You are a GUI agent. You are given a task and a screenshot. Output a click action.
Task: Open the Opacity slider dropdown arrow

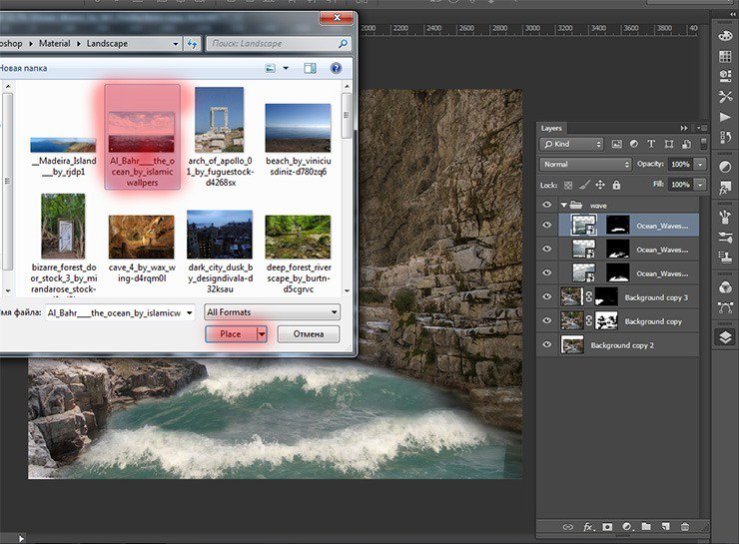(700, 164)
